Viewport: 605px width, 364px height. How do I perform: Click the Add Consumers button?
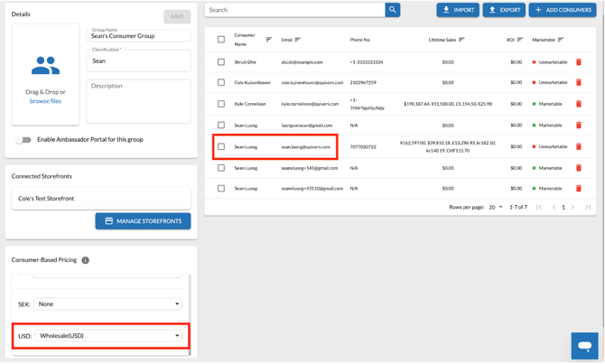pos(563,10)
